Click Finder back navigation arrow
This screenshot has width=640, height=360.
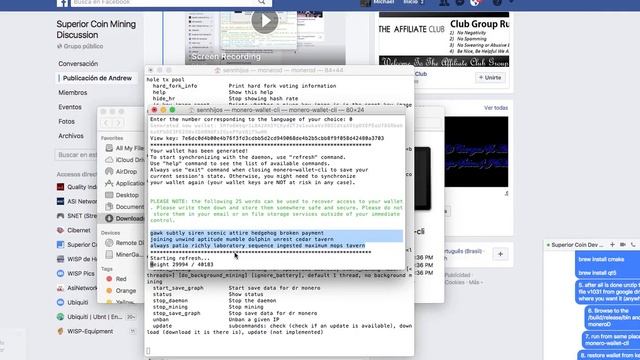tap(106, 123)
